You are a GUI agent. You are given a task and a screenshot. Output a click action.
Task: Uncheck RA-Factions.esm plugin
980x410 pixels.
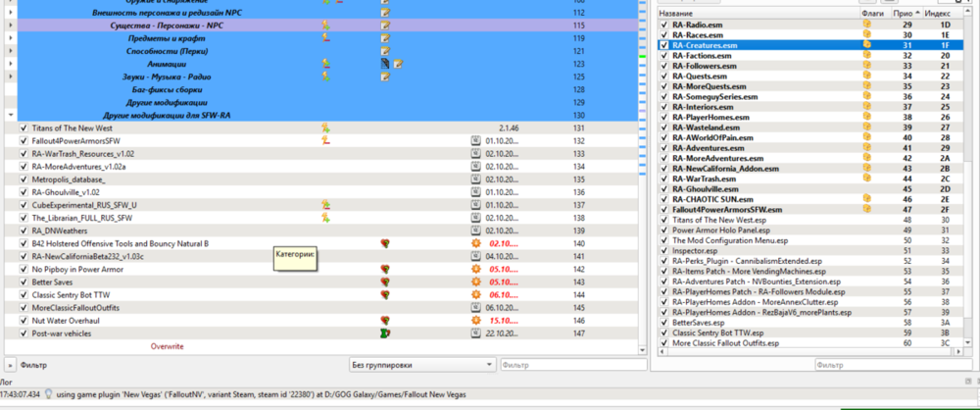click(664, 56)
